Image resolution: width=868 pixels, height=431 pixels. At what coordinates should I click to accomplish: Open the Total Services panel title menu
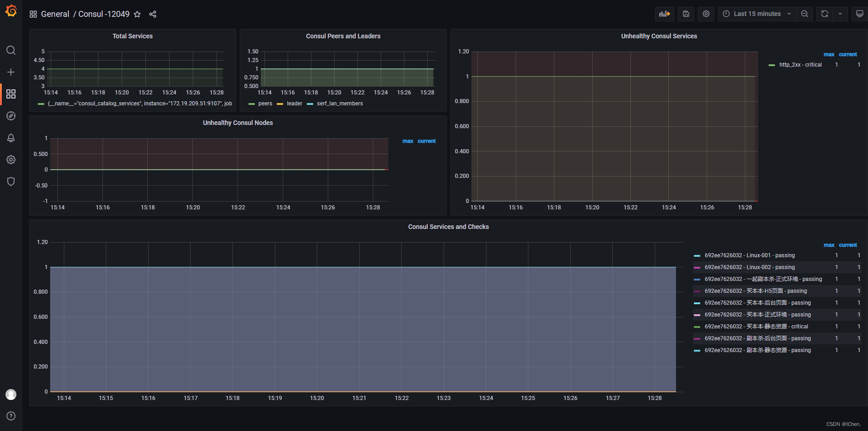point(133,36)
